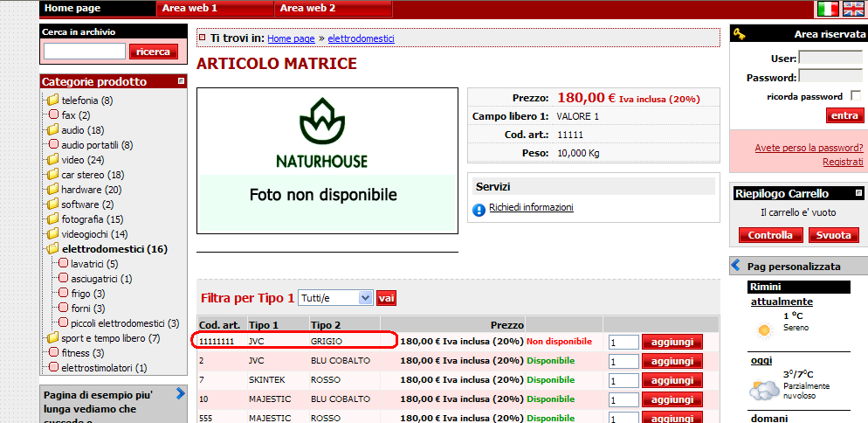Click the open elettrodomestici folder icon

coord(52,248)
